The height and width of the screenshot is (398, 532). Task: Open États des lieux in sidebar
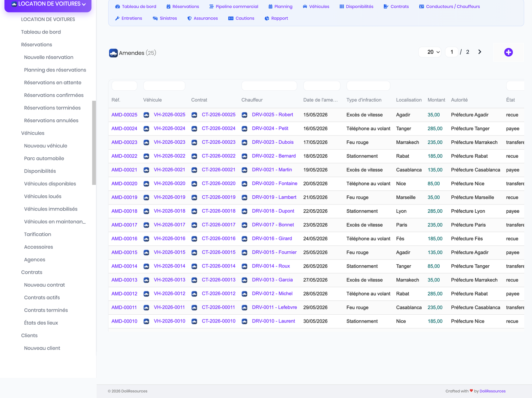pos(41,323)
